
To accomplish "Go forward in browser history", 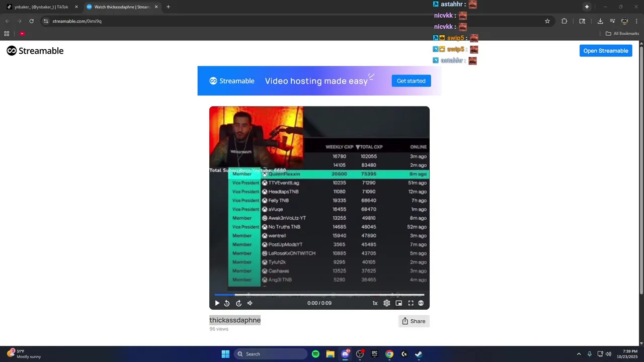I will pos(19,21).
